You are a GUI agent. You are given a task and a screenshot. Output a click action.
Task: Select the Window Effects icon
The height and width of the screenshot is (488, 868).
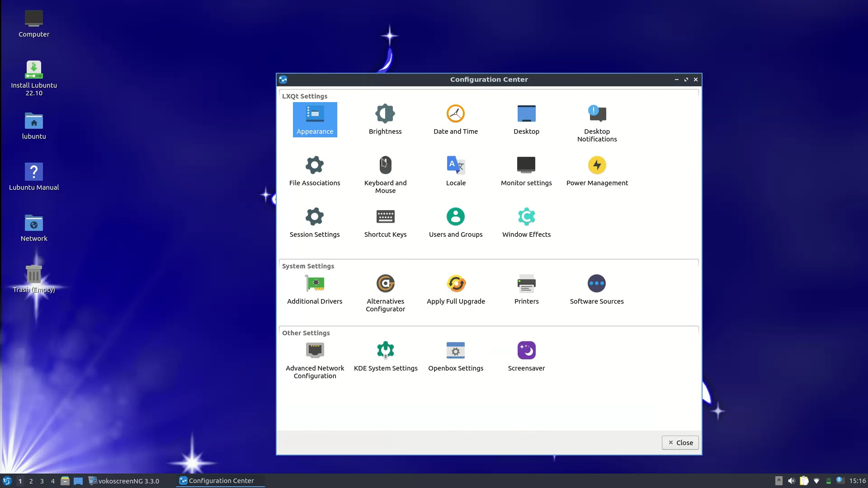(526, 222)
